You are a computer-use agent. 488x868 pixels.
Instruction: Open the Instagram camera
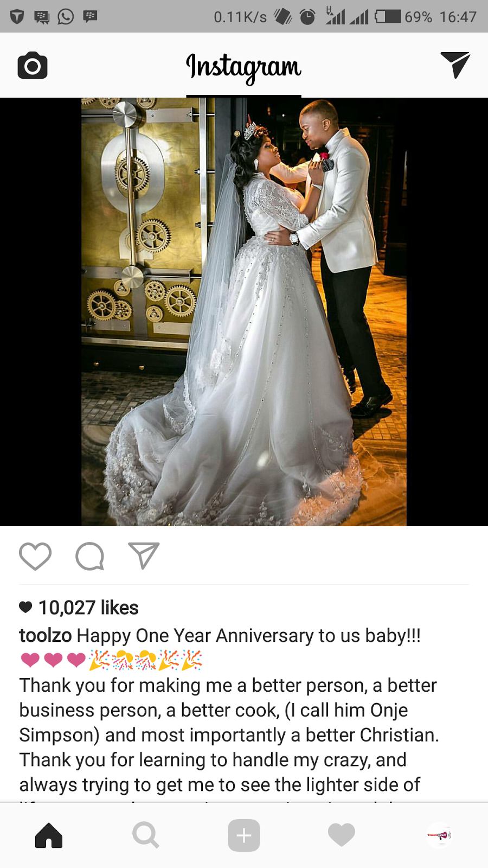(33, 66)
